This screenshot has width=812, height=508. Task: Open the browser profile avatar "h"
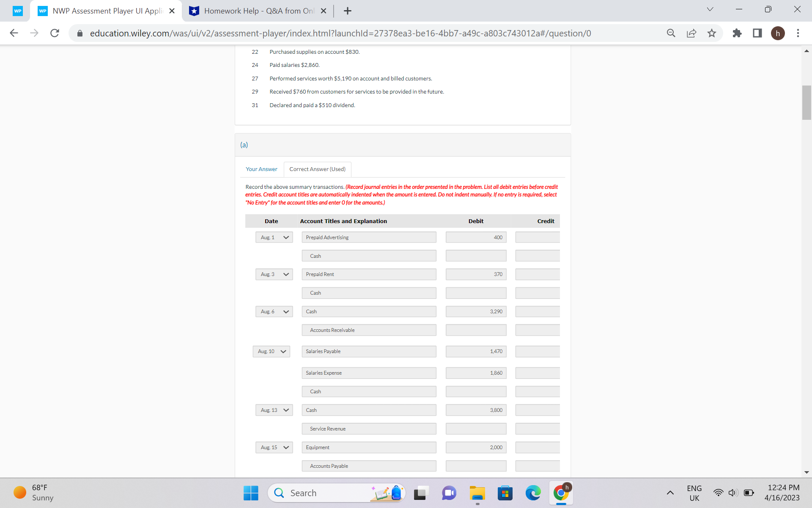779,33
